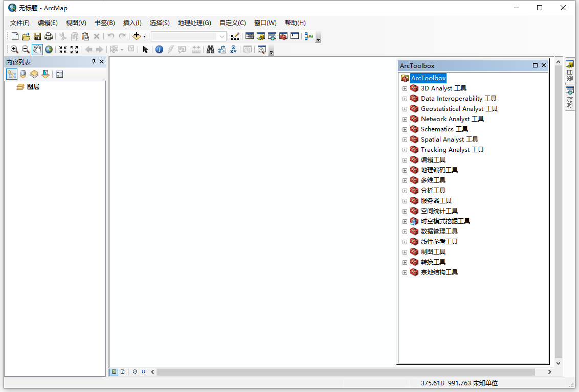
Task: Select the 时空模式挖掘工具 item
Action: click(446, 221)
